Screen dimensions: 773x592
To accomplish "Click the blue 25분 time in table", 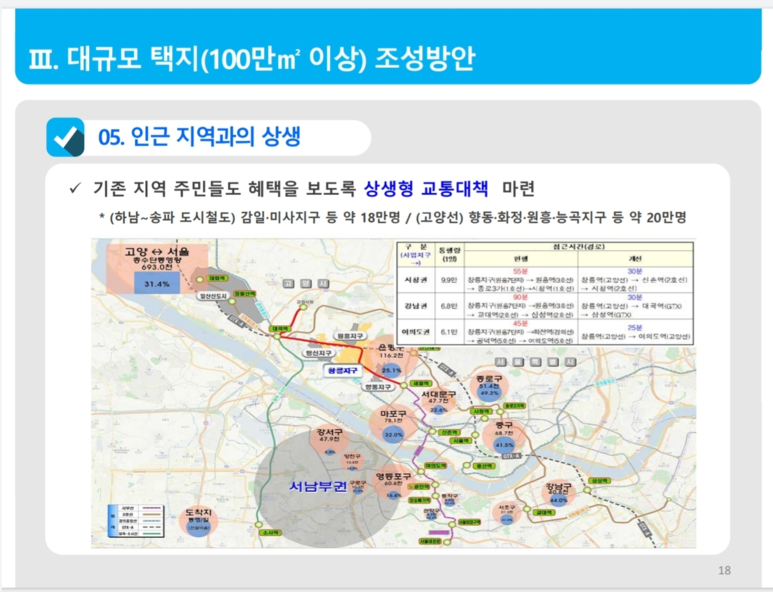I will [634, 327].
